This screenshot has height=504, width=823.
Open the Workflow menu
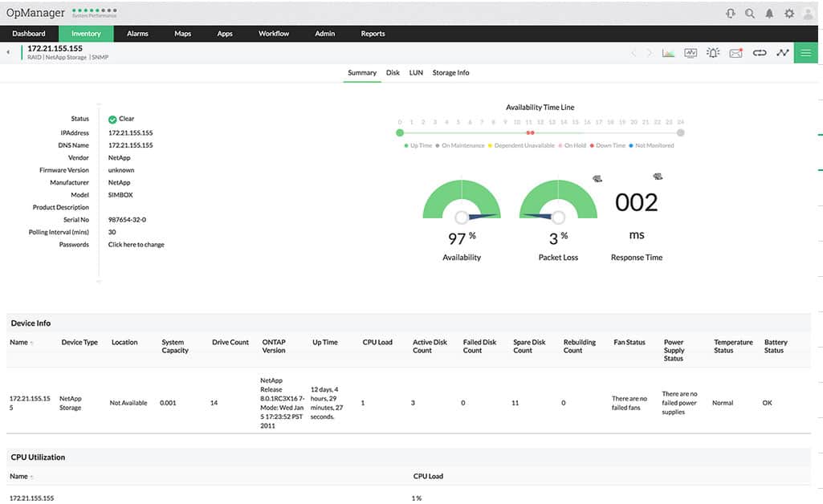click(x=274, y=34)
